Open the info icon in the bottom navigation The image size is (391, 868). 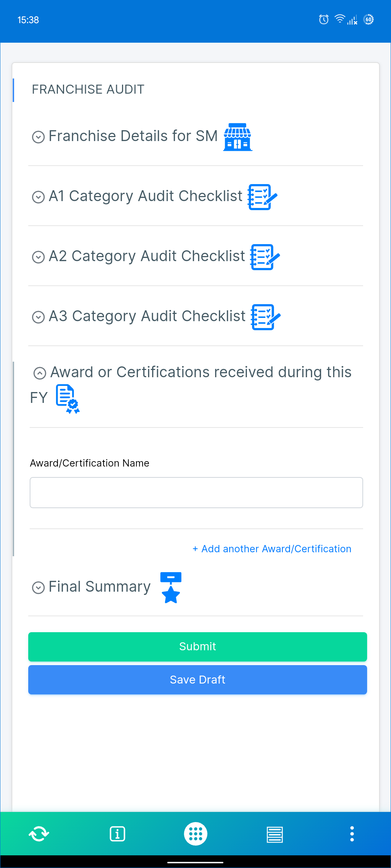pos(117,834)
